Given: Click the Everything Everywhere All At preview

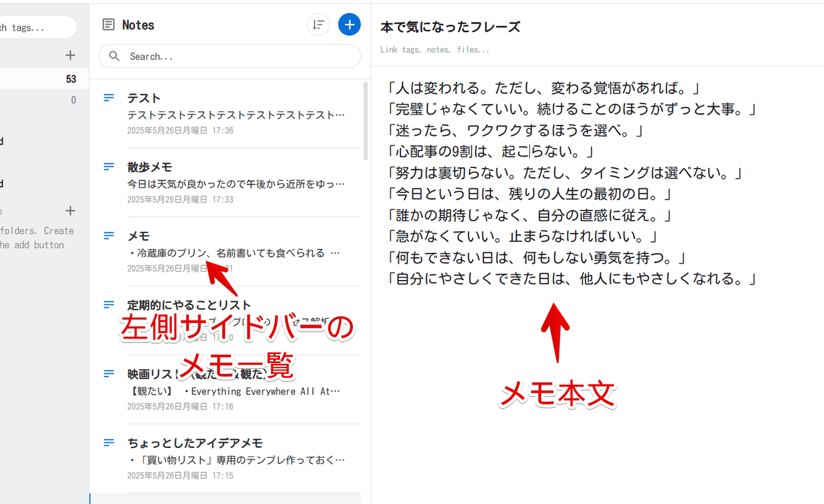Looking at the screenshot, I should [234, 391].
